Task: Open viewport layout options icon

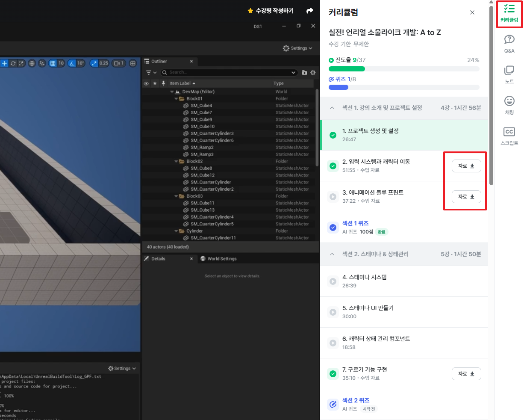Action: tap(133, 63)
